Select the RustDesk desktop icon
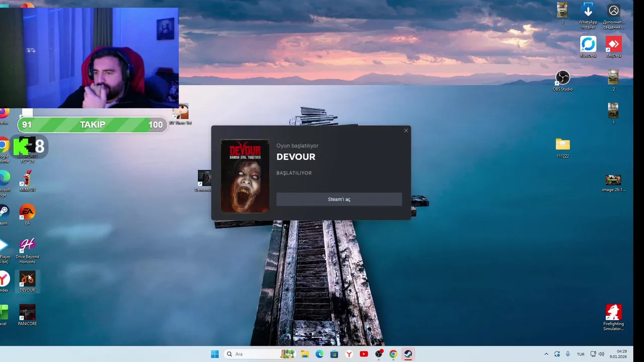 588,47
